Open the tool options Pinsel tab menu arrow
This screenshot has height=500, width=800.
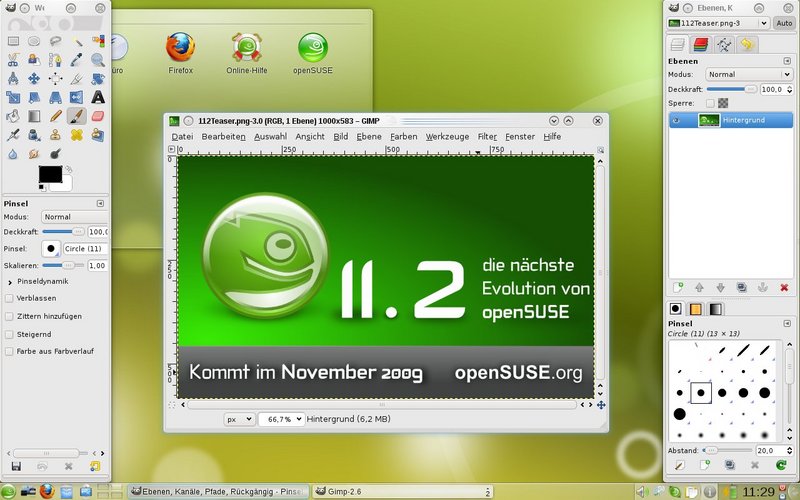[100, 204]
